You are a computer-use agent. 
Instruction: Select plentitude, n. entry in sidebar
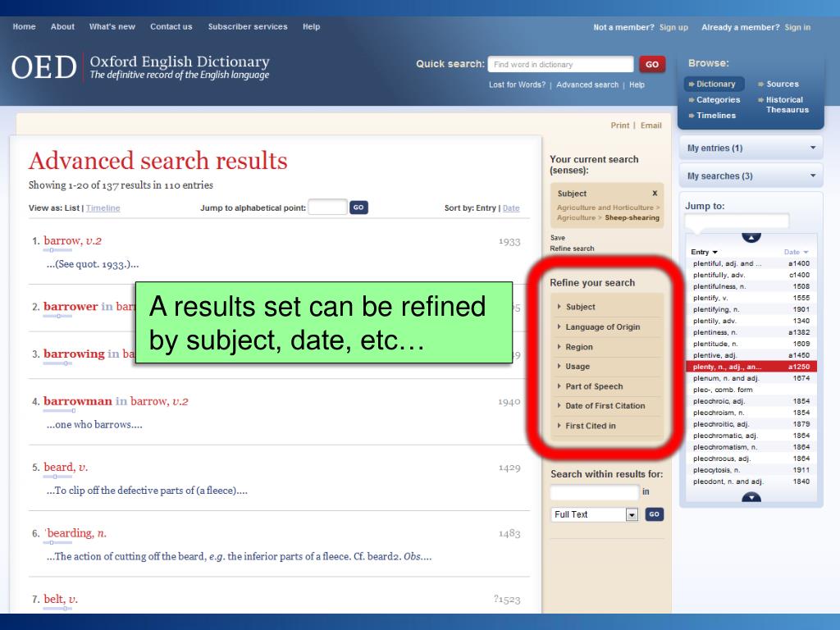coord(751,344)
